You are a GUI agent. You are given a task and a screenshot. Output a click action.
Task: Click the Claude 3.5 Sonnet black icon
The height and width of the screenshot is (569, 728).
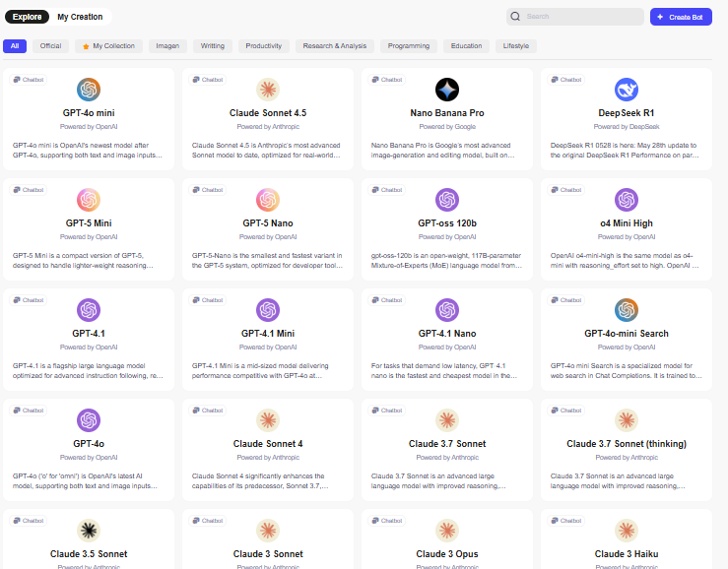coord(90,531)
